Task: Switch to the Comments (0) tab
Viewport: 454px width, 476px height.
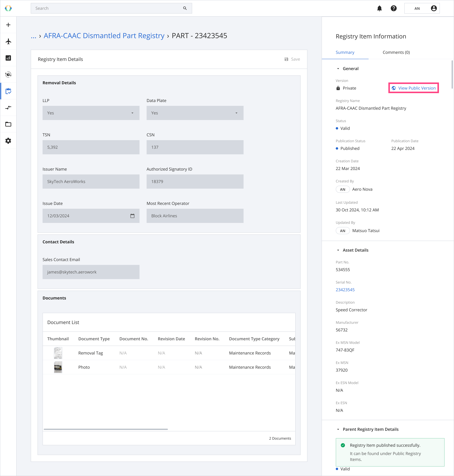Action: [x=396, y=52]
